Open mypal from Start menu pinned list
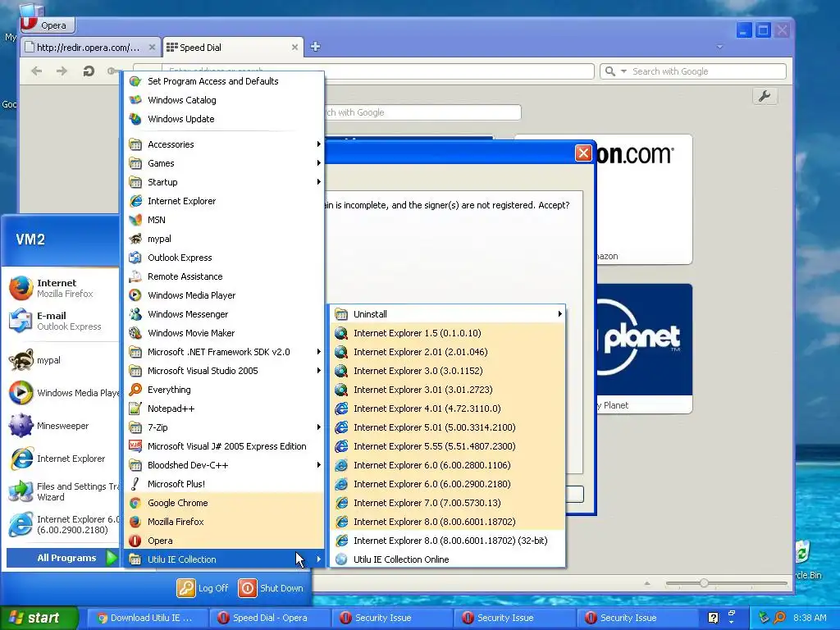This screenshot has height=630, width=840. click(62, 360)
